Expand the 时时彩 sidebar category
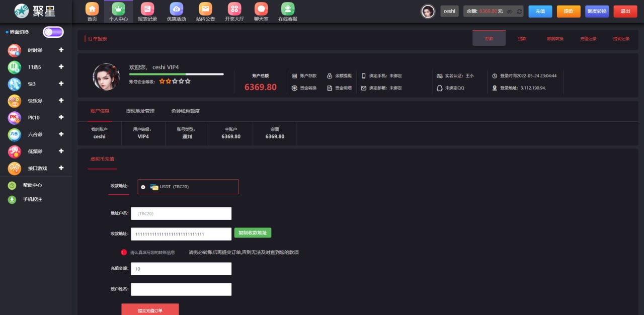Image resolution: width=644 pixels, height=315 pixels. pos(61,50)
